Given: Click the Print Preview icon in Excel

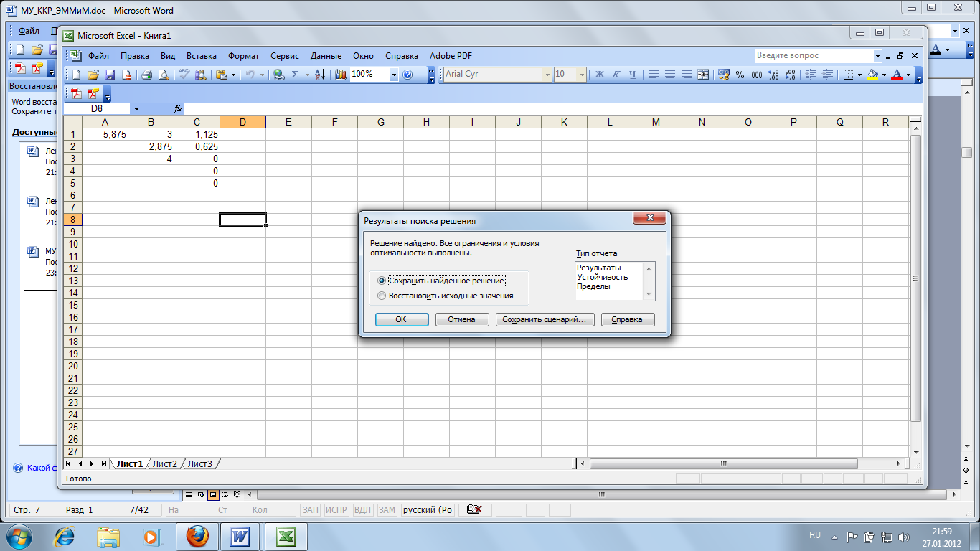Looking at the screenshot, I should pos(164,75).
